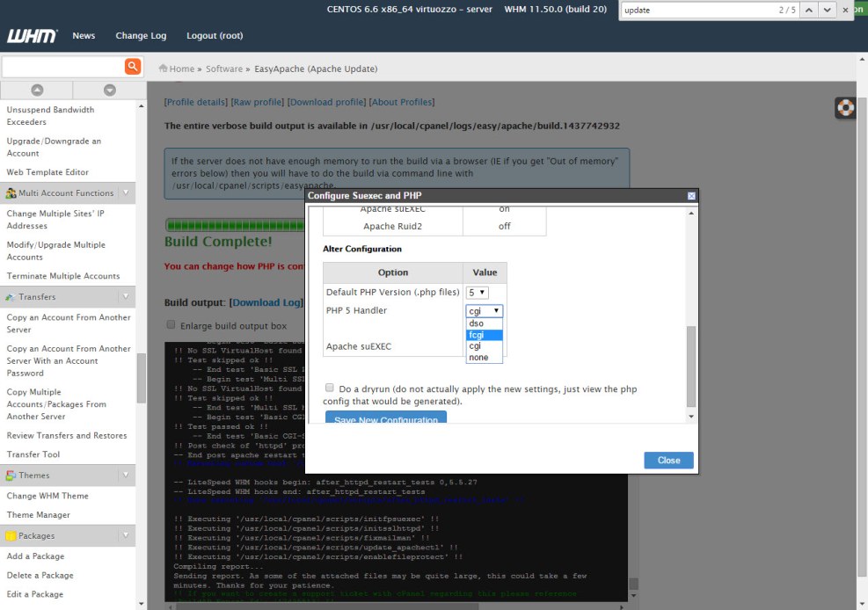Image resolution: width=868 pixels, height=610 pixels.
Task: Click the WHM logo
Action: click(33, 36)
